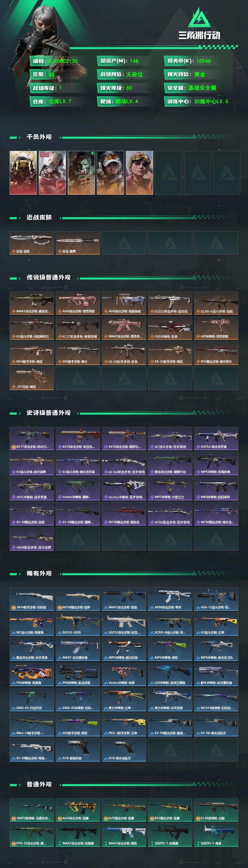Select the gold skull mask operator skin
The height and width of the screenshot is (868, 248).
[23, 173]
